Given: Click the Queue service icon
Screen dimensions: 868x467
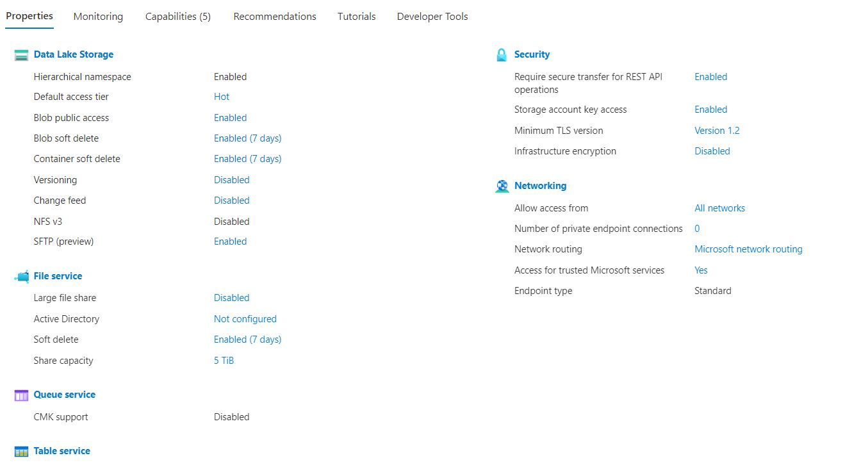Looking at the screenshot, I should pos(20,395).
